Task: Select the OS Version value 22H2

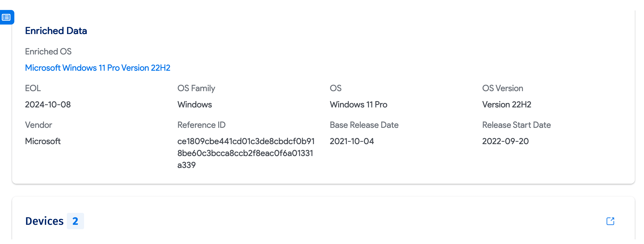Action: pyautogui.click(x=507, y=105)
